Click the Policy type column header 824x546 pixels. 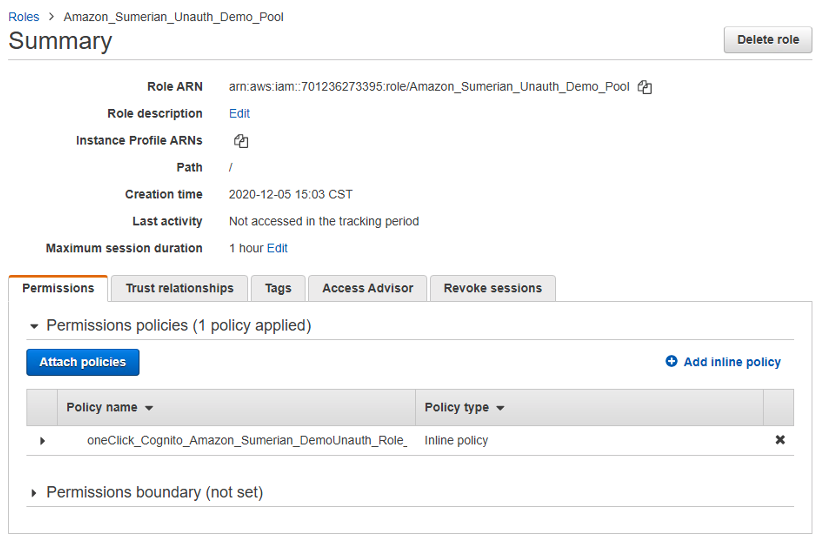tap(589, 407)
